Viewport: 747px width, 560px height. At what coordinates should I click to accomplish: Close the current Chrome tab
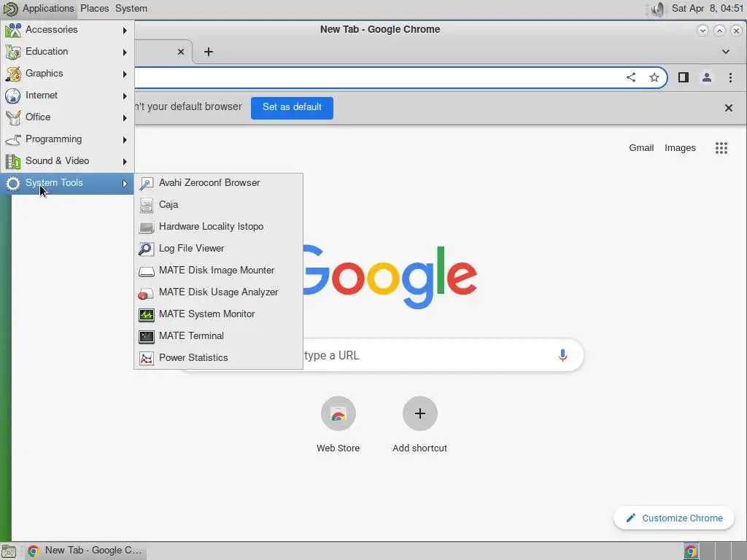click(181, 52)
